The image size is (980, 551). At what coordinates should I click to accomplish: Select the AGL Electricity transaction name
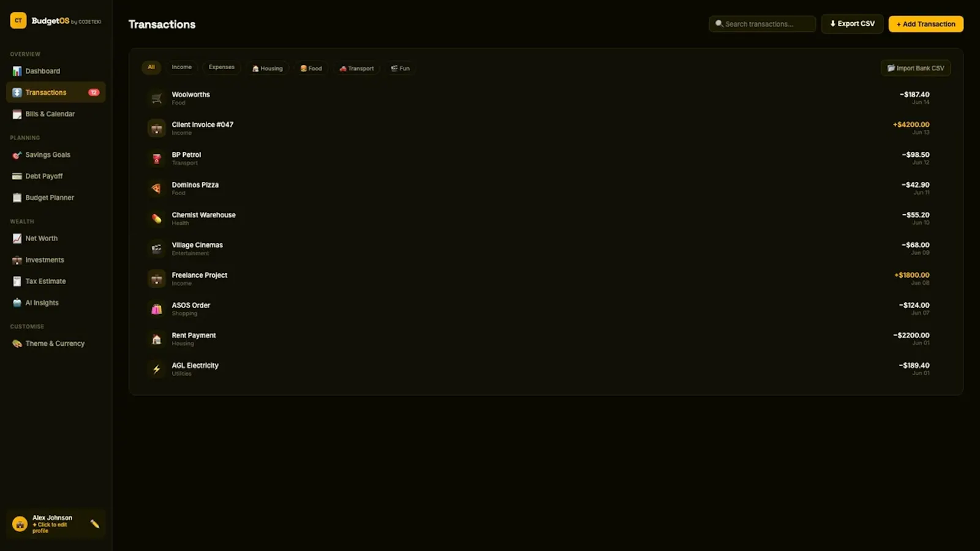click(x=195, y=365)
